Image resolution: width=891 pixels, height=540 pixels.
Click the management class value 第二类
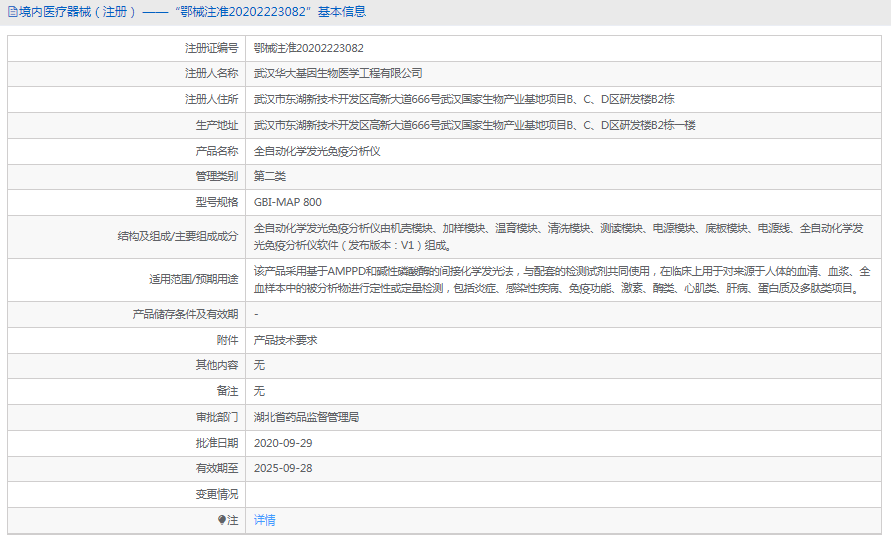point(270,176)
